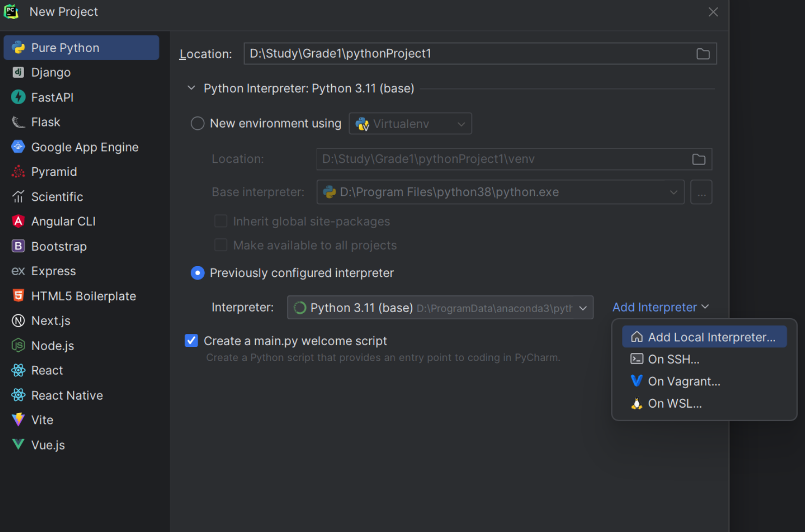Viewport: 805px width, 532px height.
Task: Click the WSL penguin icon
Action: click(x=637, y=403)
